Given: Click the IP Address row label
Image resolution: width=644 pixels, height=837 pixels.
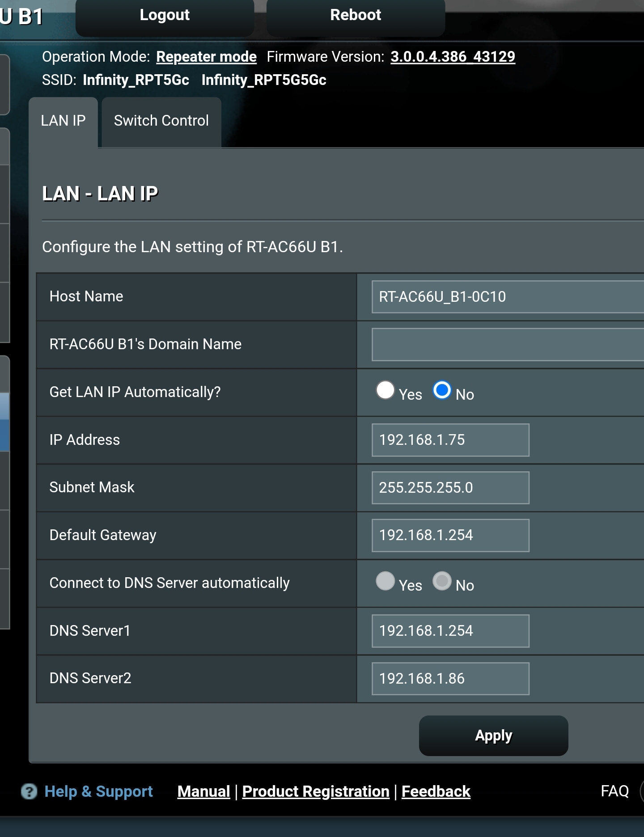Looking at the screenshot, I should tap(85, 440).
